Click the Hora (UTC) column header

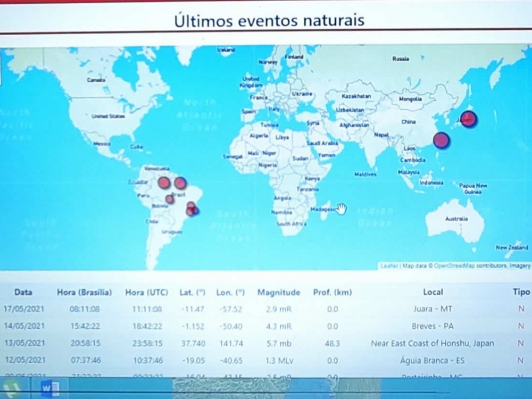coord(147,292)
